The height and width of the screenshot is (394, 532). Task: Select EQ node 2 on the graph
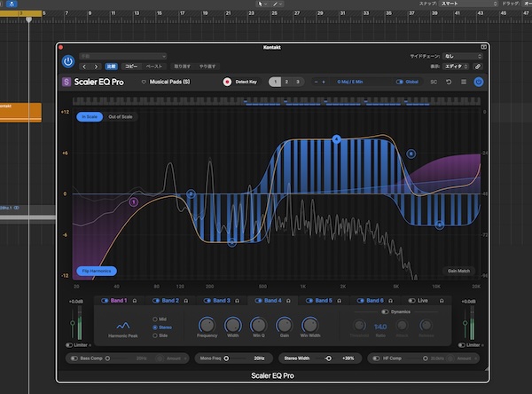point(191,194)
